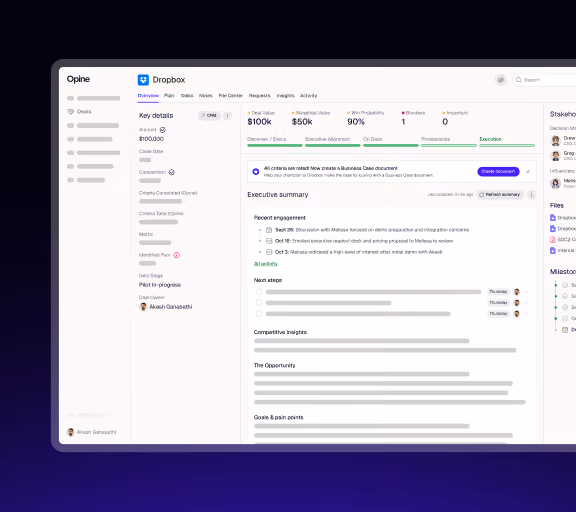Click the $100k Deal Value metric
This screenshot has width=576, height=512.
pos(259,122)
